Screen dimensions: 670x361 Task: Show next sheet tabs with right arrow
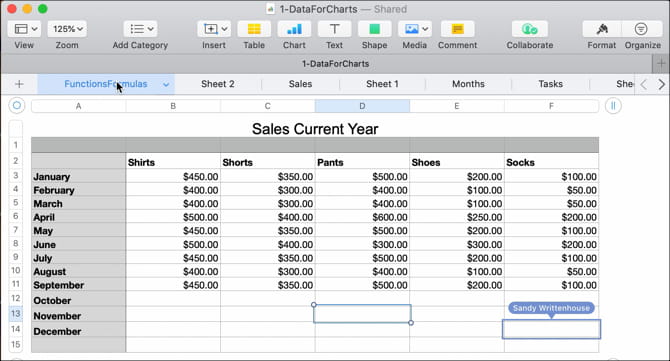tap(661, 85)
